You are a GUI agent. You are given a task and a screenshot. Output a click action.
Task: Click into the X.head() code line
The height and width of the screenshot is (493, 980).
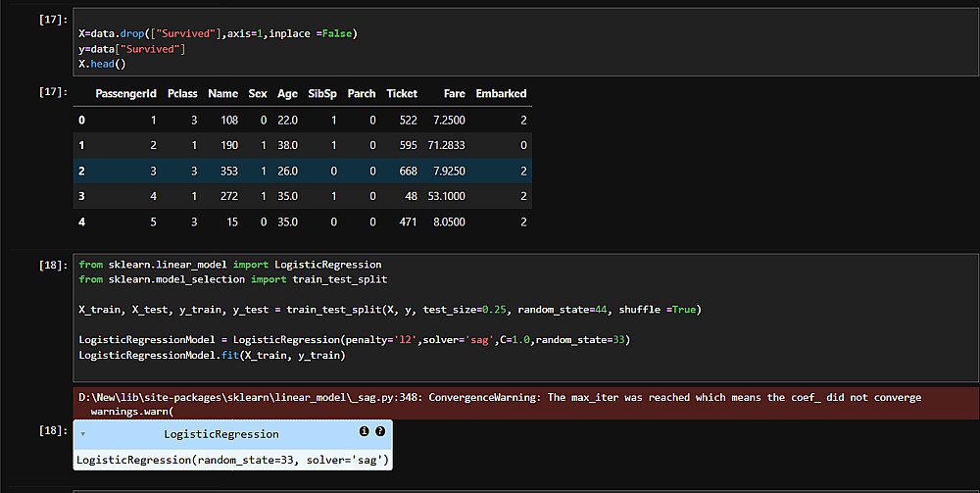[104, 64]
